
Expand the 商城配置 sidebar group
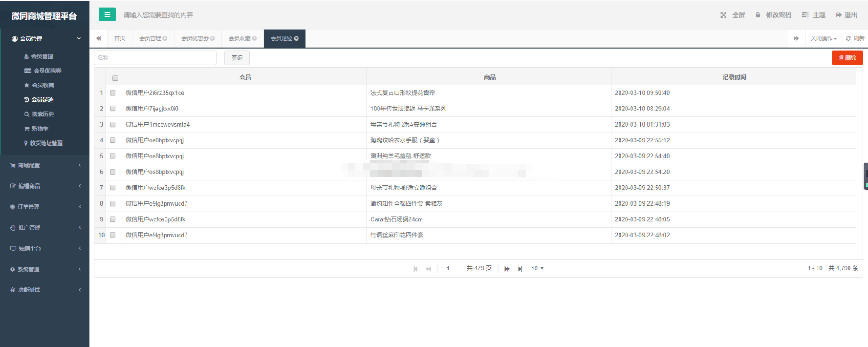point(45,165)
